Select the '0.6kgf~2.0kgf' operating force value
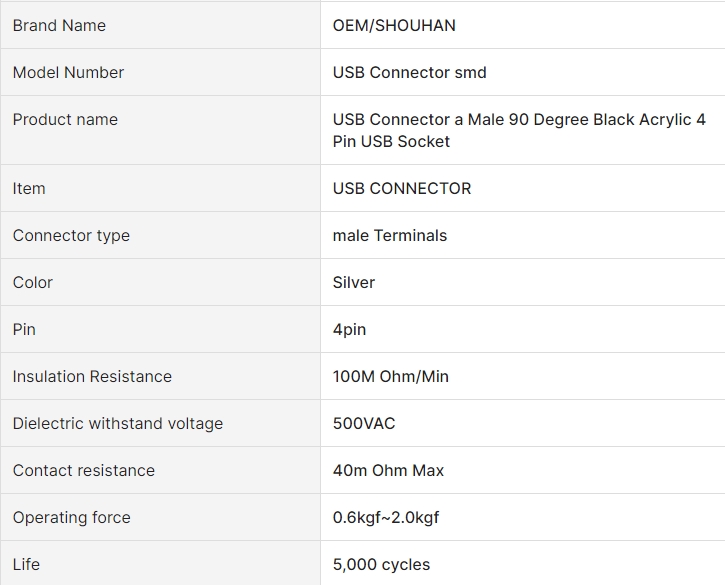The image size is (725, 585). point(386,517)
